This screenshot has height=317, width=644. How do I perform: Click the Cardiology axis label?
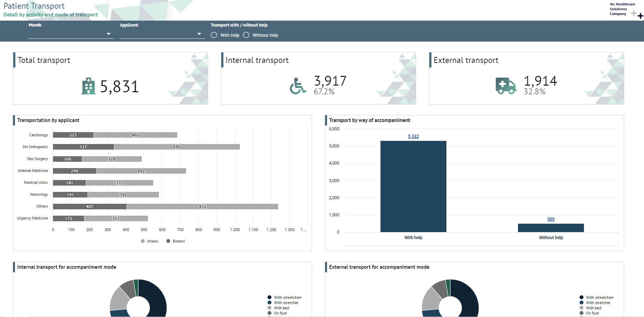[x=38, y=135]
